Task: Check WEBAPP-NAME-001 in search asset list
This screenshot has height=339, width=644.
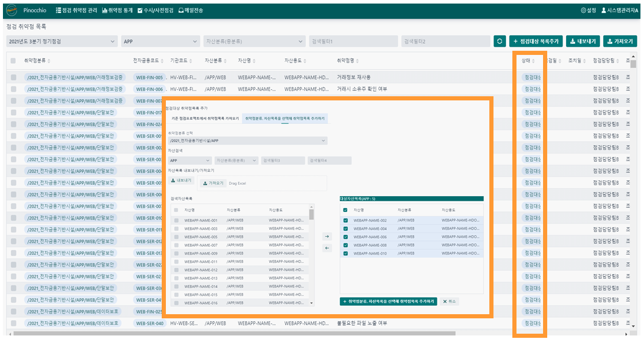Action: click(x=176, y=220)
